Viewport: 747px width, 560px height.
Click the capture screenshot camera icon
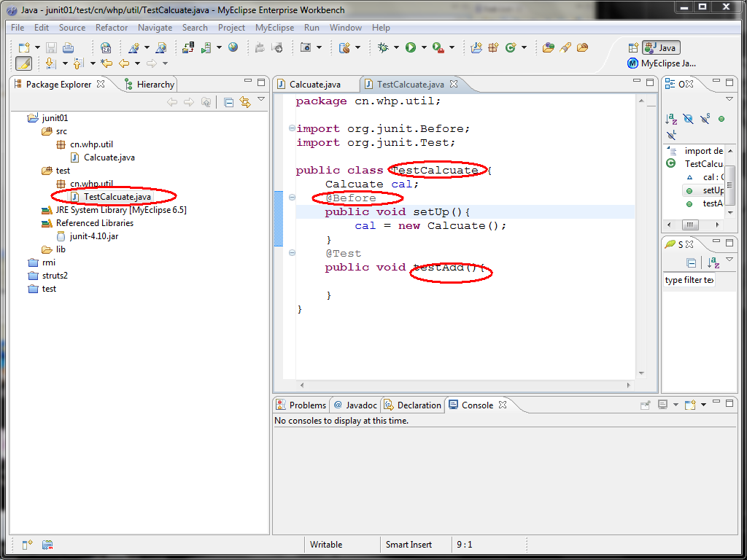306,47
